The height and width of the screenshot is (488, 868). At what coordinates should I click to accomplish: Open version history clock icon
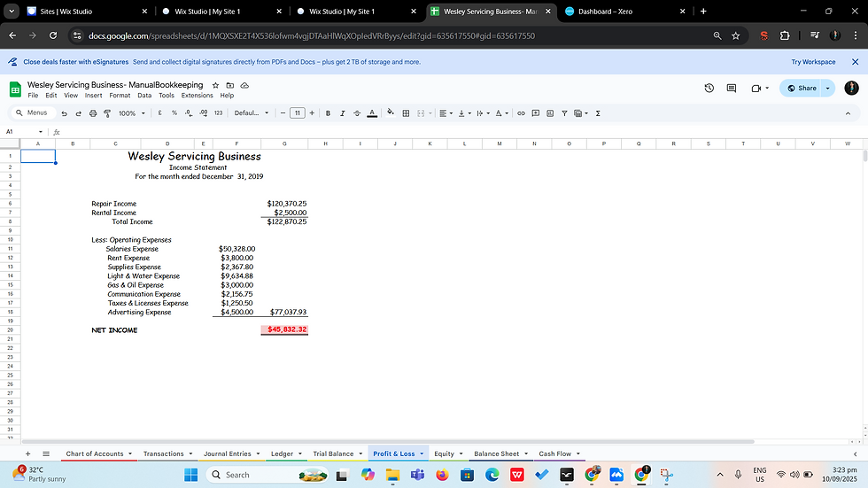coord(709,88)
